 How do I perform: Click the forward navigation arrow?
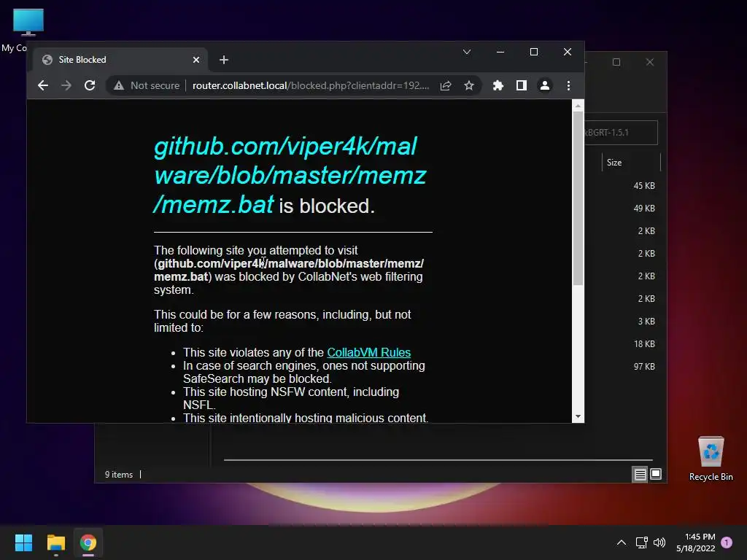(x=66, y=86)
